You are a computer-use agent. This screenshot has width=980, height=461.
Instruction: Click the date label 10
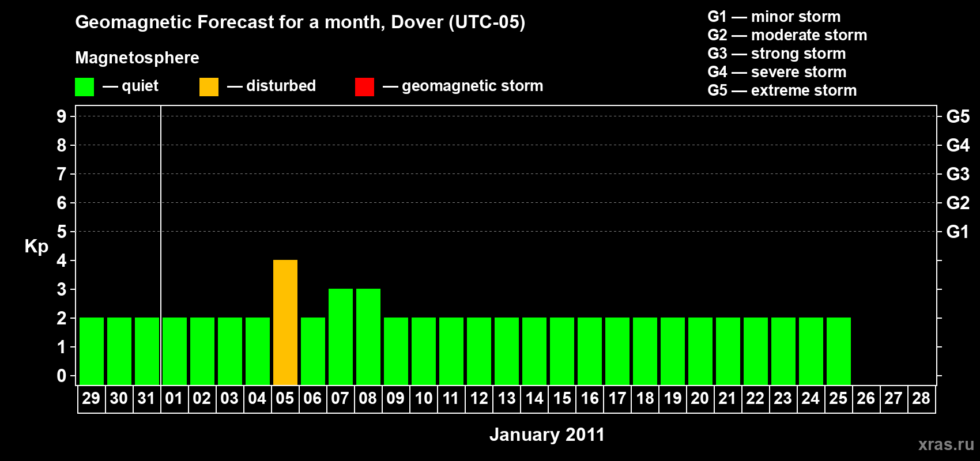click(424, 398)
